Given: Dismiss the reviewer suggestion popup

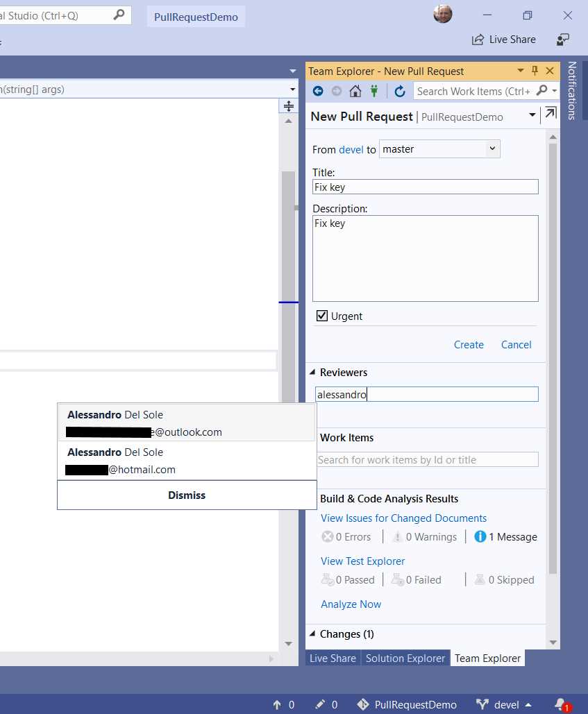Looking at the screenshot, I should [x=186, y=495].
